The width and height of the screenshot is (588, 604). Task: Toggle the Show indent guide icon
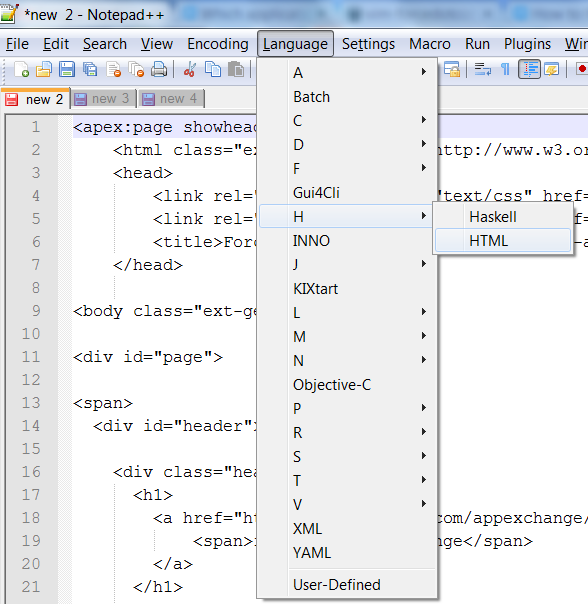point(529,69)
